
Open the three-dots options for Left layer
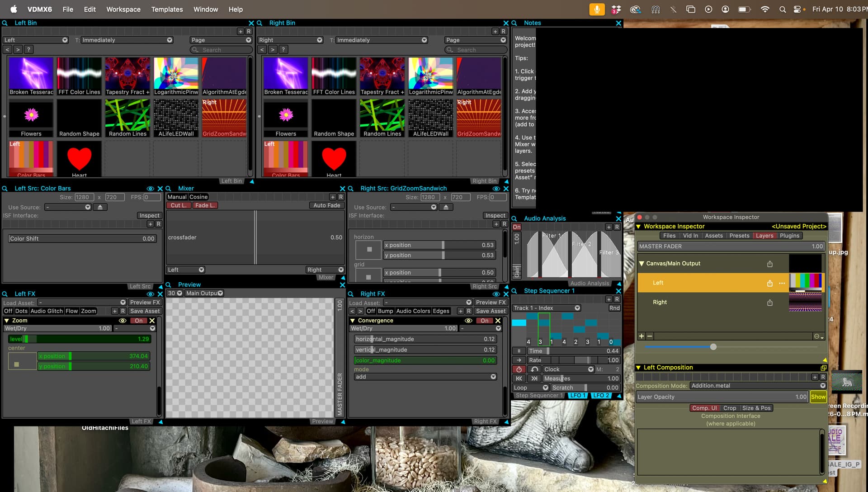pos(782,283)
